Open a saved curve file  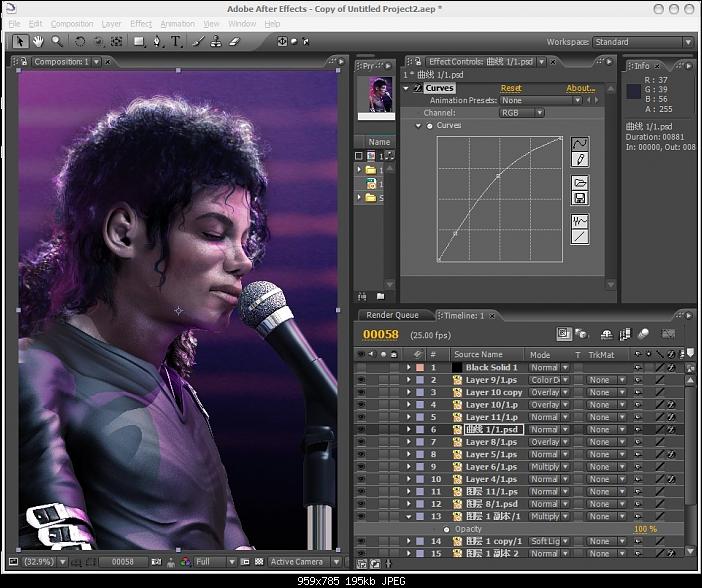click(x=580, y=182)
